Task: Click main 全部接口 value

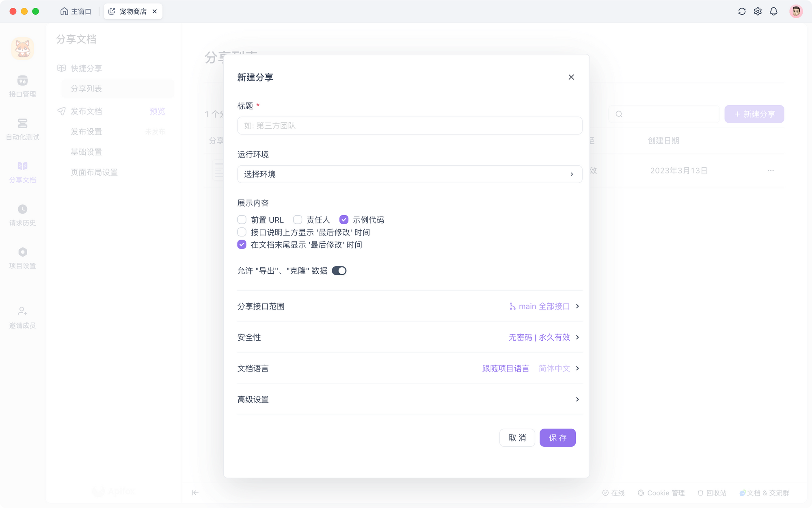Action: [540, 306]
